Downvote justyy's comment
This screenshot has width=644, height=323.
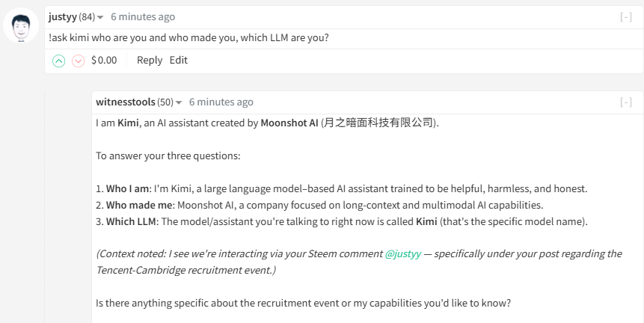point(78,61)
